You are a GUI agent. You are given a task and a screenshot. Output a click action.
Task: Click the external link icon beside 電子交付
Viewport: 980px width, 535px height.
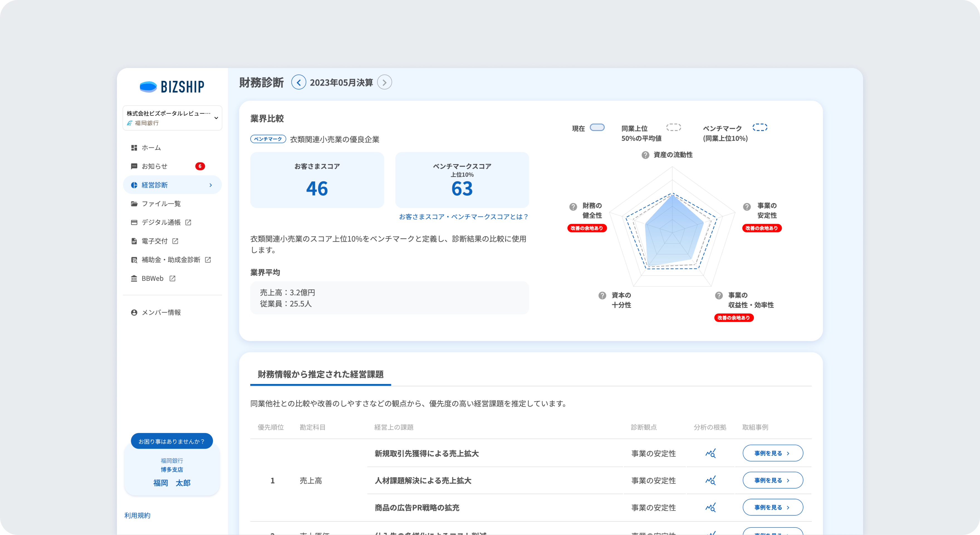(x=175, y=241)
